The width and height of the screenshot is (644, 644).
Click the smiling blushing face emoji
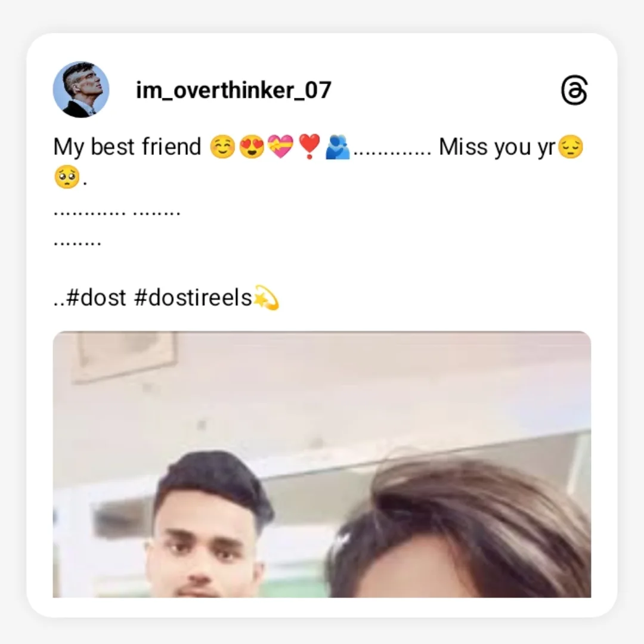[x=222, y=147]
